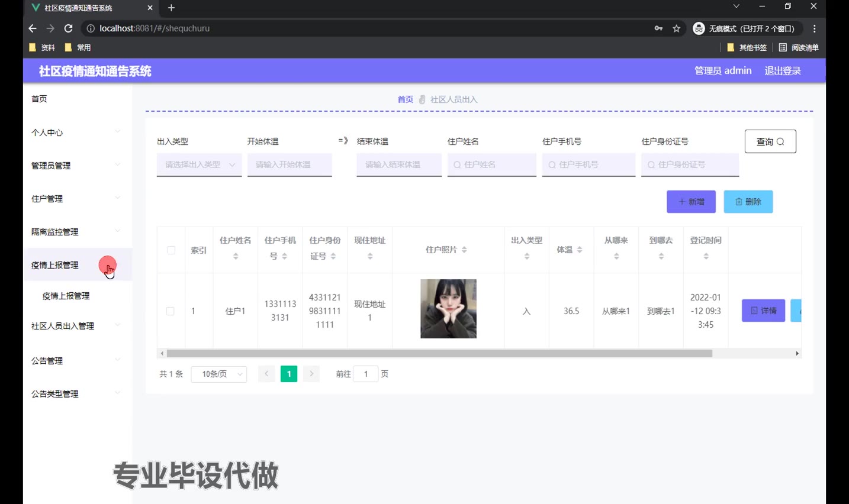Open 首页 in the left sidebar
The image size is (849, 504).
click(x=40, y=99)
